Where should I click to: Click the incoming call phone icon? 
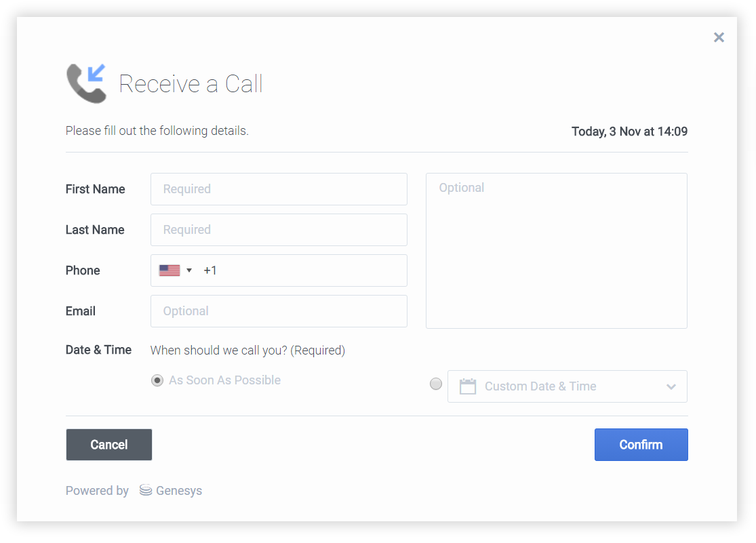[x=87, y=83]
